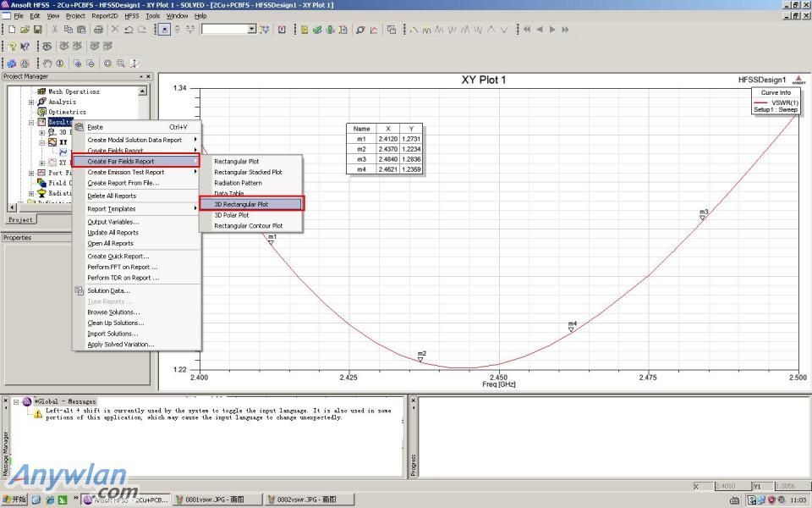Click the first marker tool on the toolbar

point(414,30)
